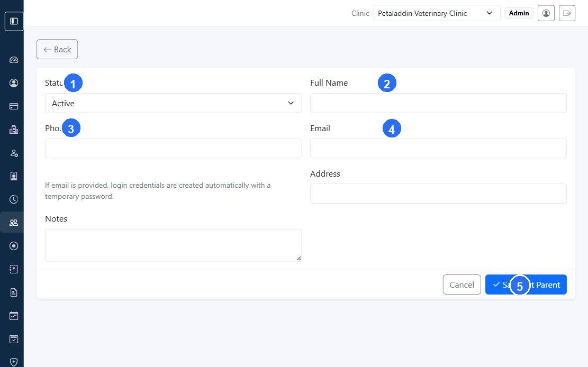Open the credit card payments icon in sidebar
588x367 pixels.
[14, 106]
